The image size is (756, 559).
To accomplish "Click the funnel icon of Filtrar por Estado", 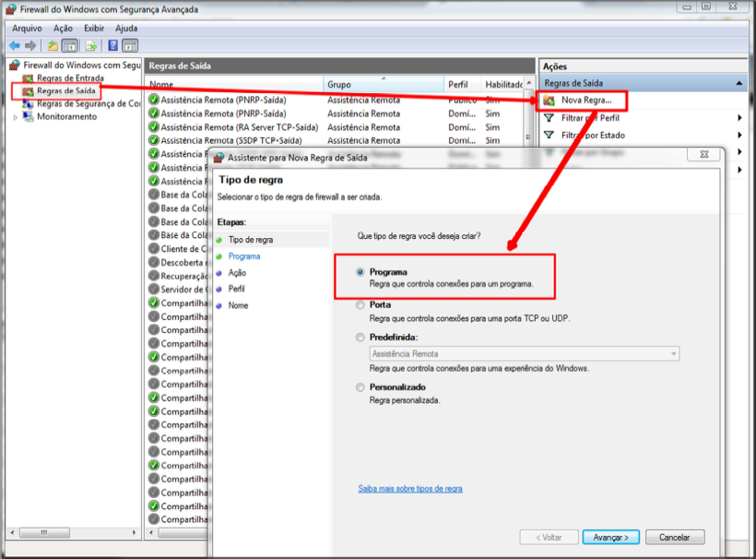I will (549, 135).
